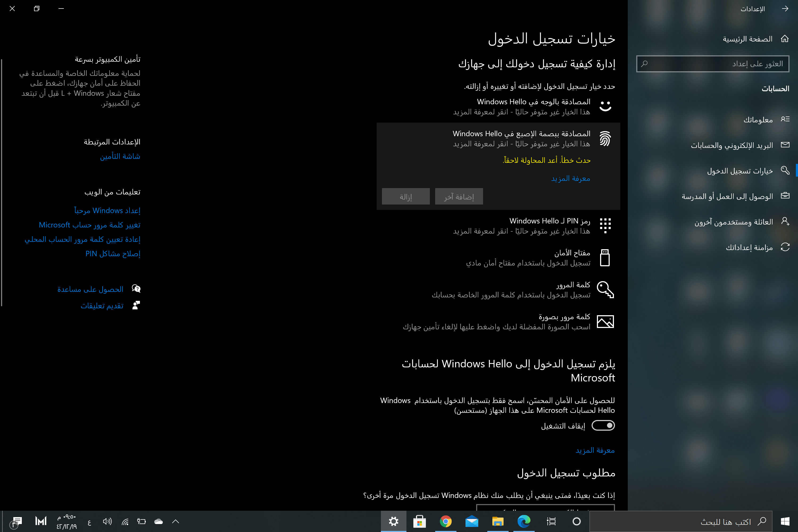Screen dimensions: 798x532
Task: Open the Lock screen related settings link
Action: (x=120, y=156)
